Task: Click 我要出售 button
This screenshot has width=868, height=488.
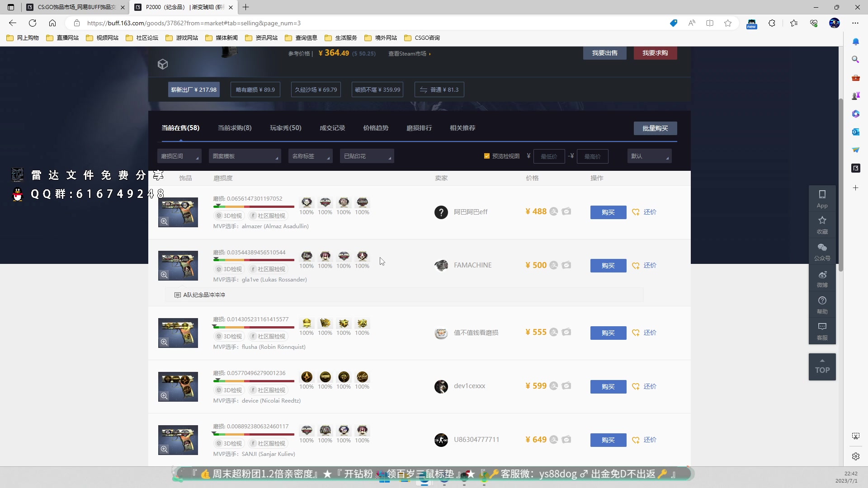Action: coord(604,53)
